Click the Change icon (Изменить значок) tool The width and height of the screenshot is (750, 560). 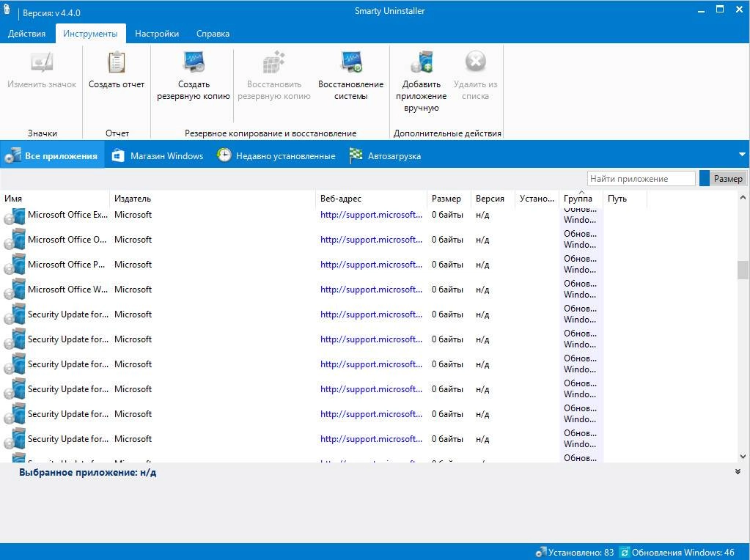point(42,71)
